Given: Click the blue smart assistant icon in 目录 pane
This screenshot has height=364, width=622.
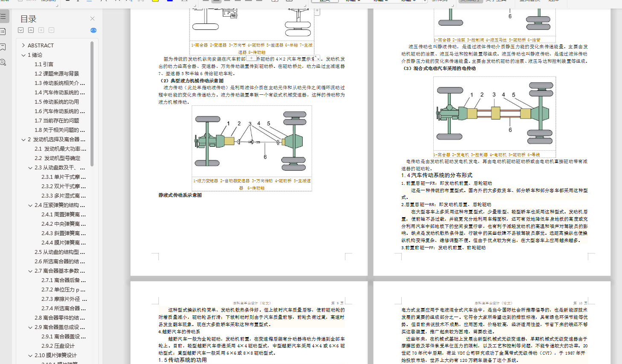Looking at the screenshot, I should point(93,30).
